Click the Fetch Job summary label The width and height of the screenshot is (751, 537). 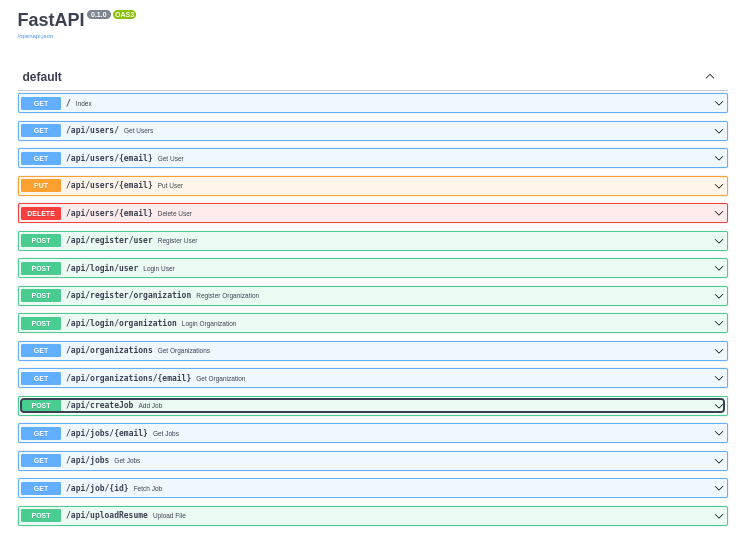click(x=148, y=489)
